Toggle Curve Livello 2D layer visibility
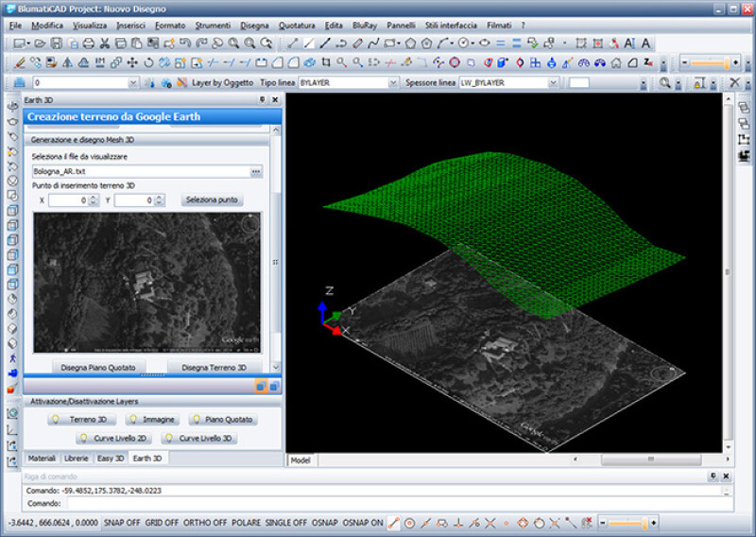Image resolution: width=756 pixels, height=537 pixels. tap(113, 438)
